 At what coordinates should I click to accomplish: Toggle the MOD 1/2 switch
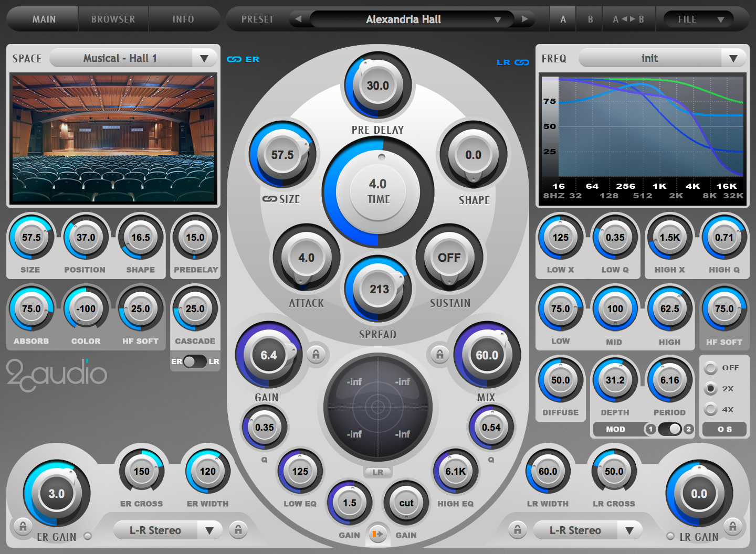[x=669, y=429]
